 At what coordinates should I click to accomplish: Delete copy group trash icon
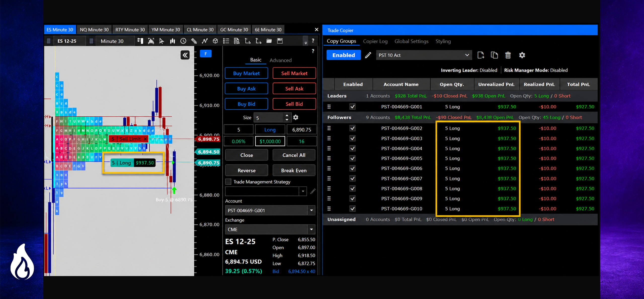pyautogui.click(x=508, y=55)
